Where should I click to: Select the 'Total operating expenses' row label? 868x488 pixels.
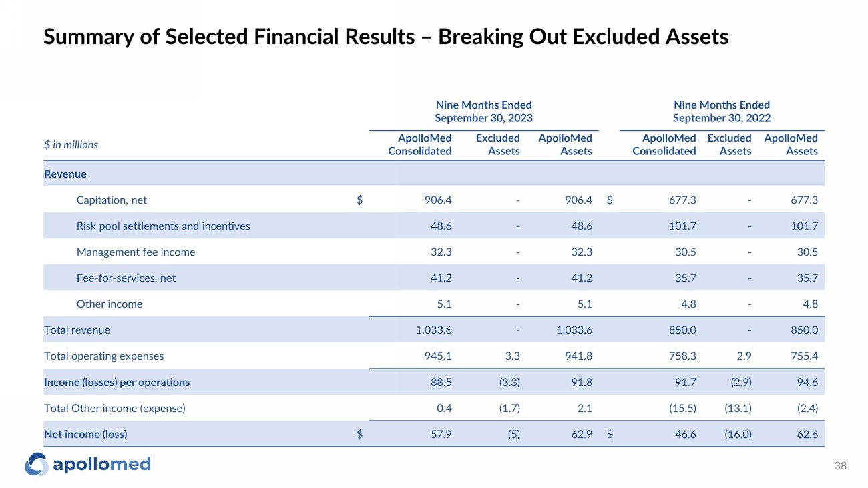[103, 356]
